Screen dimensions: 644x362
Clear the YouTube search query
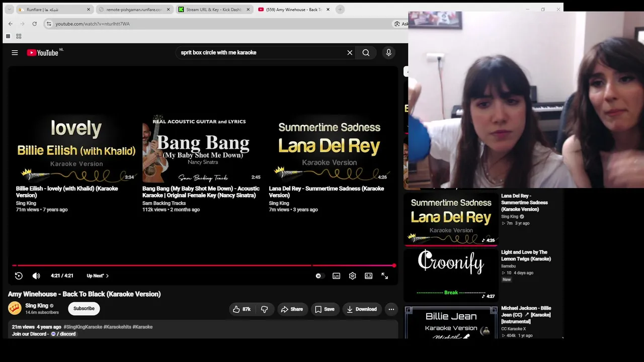click(x=350, y=53)
